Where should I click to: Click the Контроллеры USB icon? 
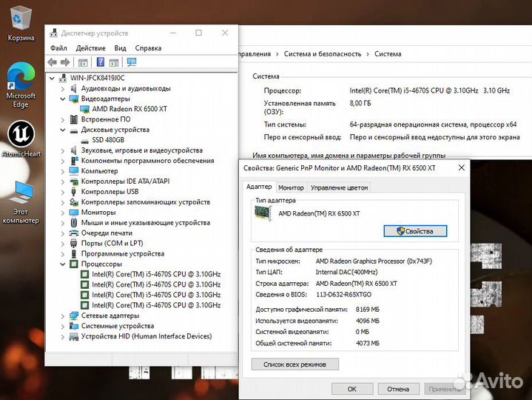point(74,192)
